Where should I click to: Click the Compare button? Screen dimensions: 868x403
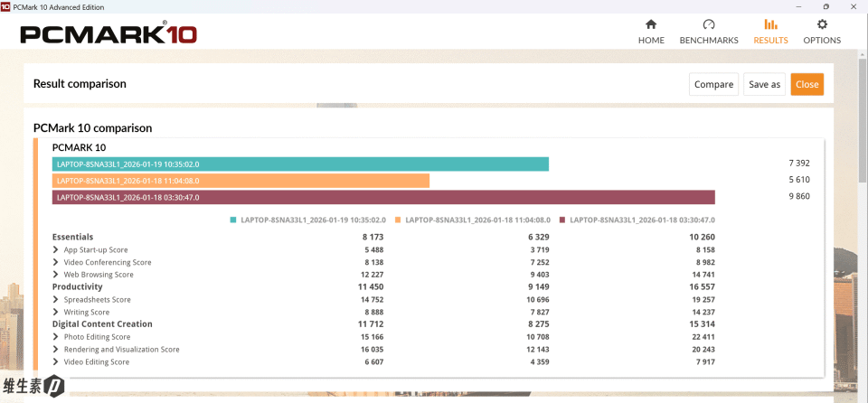(713, 84)
